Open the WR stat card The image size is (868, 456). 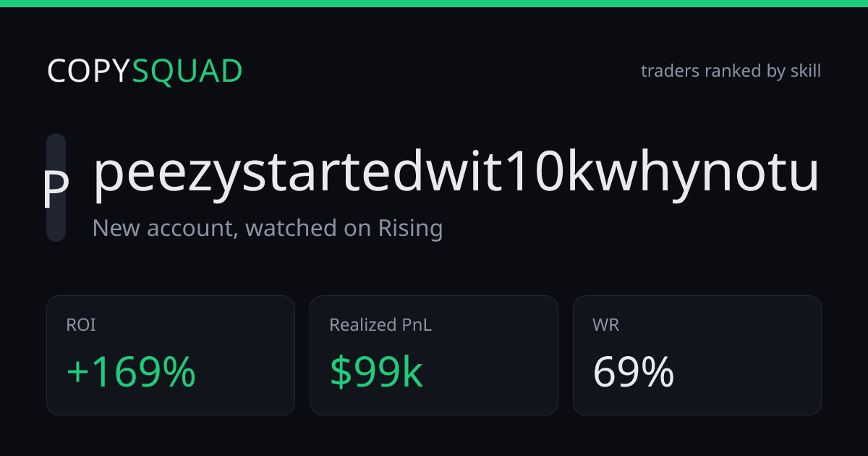click(x=697, y=355)
